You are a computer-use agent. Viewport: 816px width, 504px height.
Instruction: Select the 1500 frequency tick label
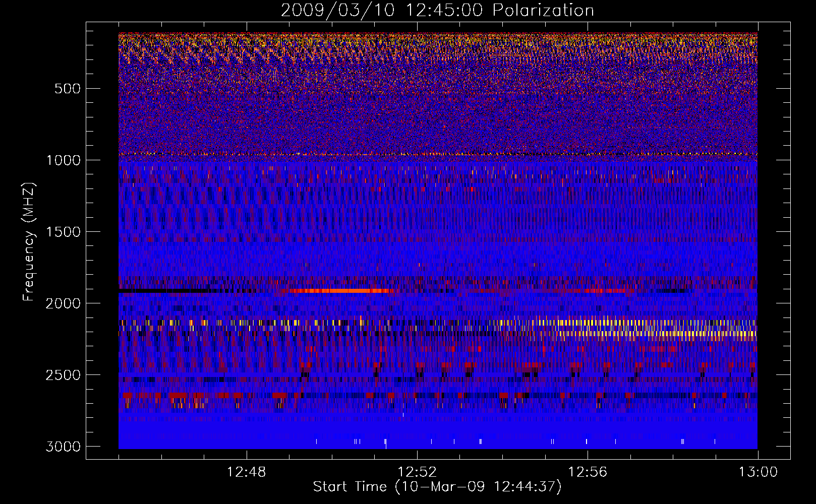(63, 232)
